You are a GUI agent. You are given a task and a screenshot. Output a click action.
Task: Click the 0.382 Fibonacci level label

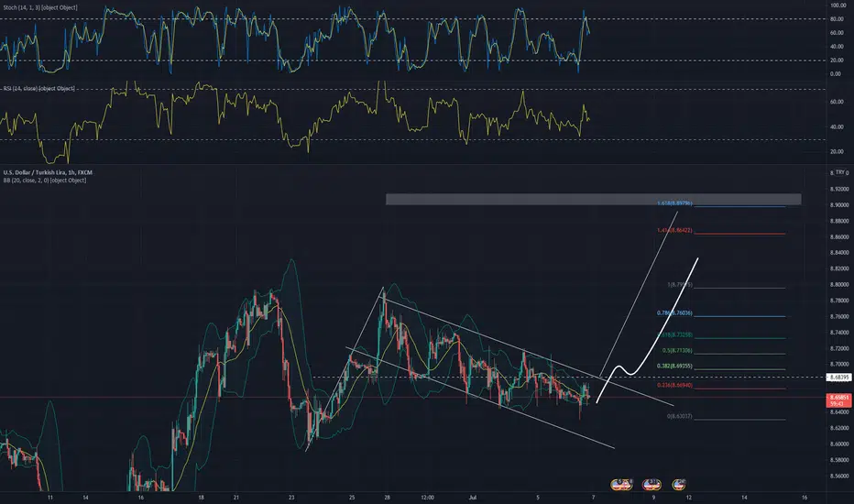click(x=674, y=367)
